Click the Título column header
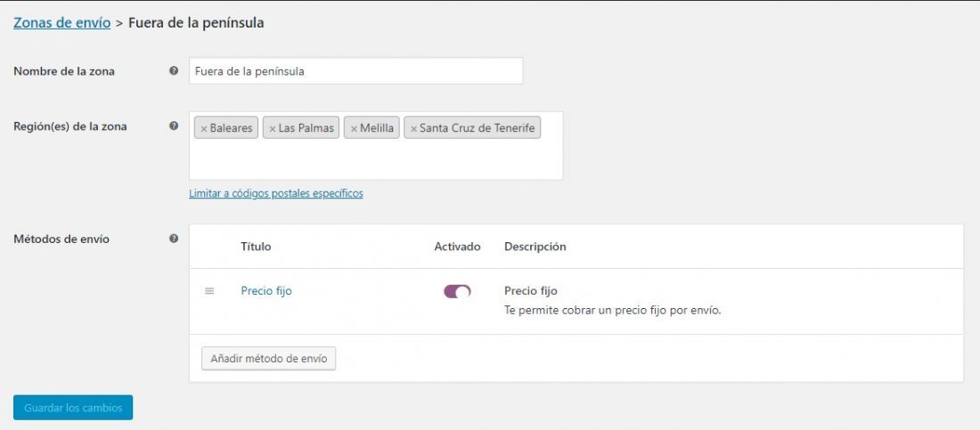Viewport: 980px width, 430px height. point(256,247)
